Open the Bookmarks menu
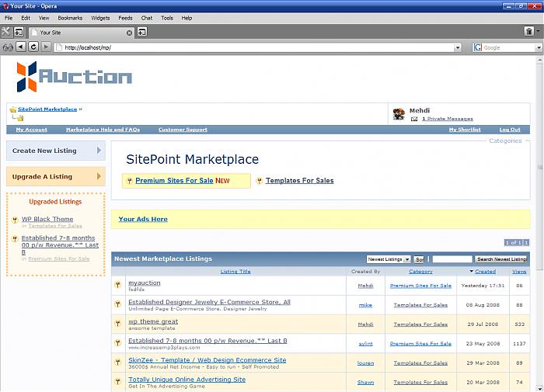Image resolution: width=544 pixels, height=392 pixels. point(70,17)
